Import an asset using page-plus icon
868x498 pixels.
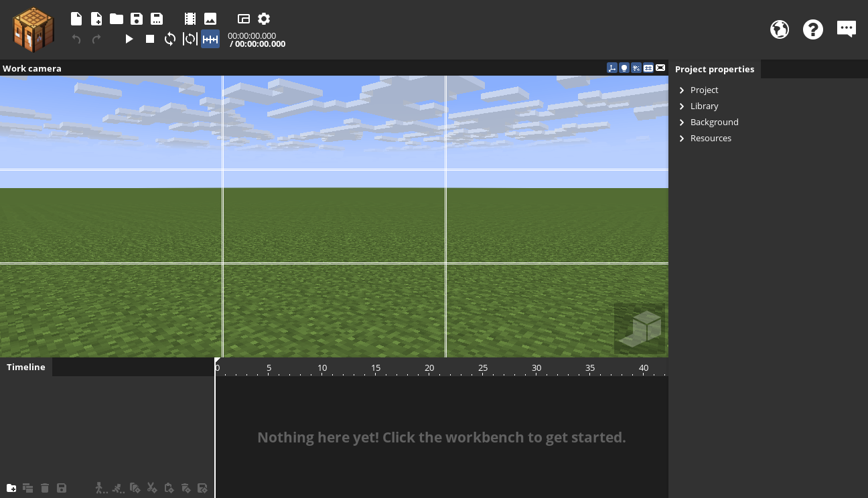(96, 19)
